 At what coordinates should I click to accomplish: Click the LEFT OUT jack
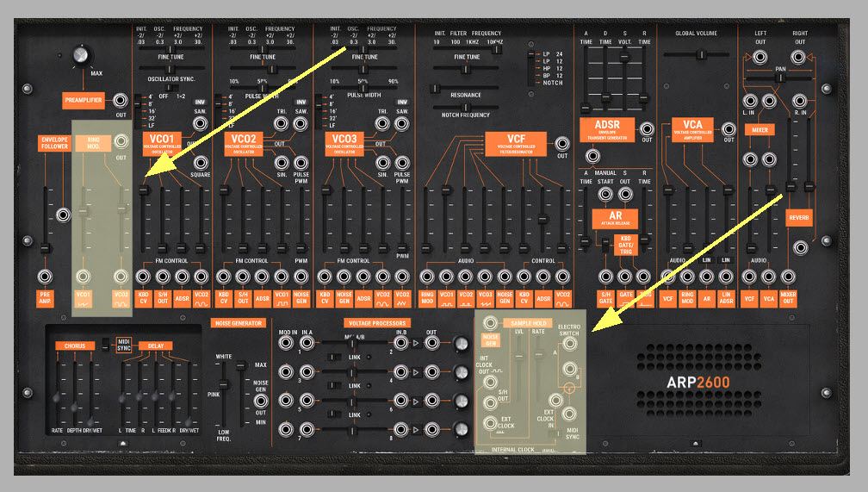pos(760,57)
